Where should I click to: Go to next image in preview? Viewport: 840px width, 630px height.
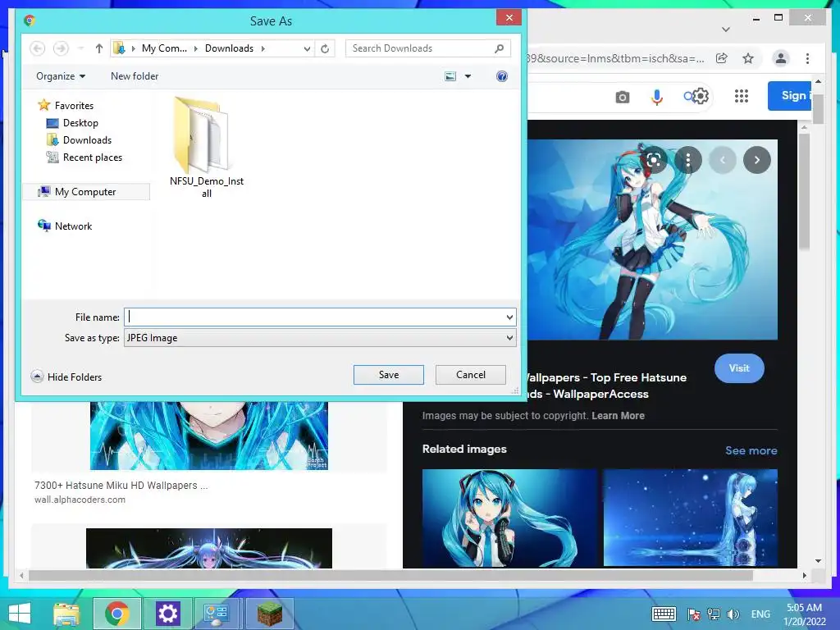tap(757, 160)
